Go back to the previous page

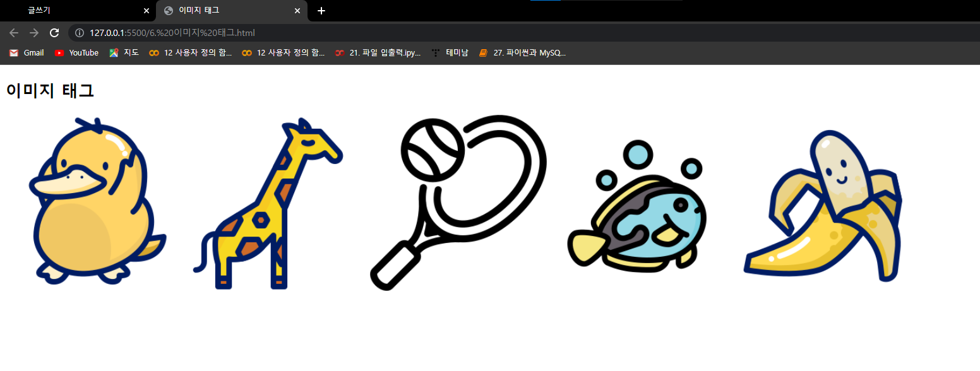point(14,33)
